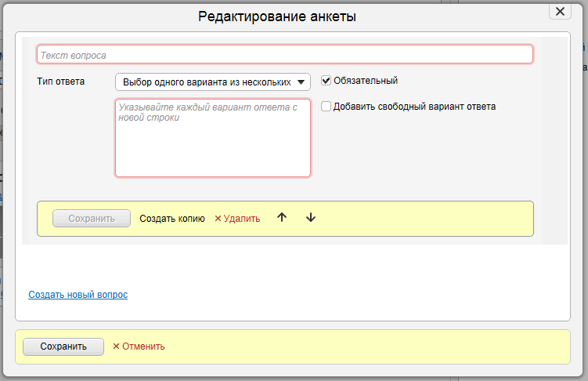Click the Тип ответа label
Image resolution: width=588 pixels, height=381 pixels.
coord(60,81)
